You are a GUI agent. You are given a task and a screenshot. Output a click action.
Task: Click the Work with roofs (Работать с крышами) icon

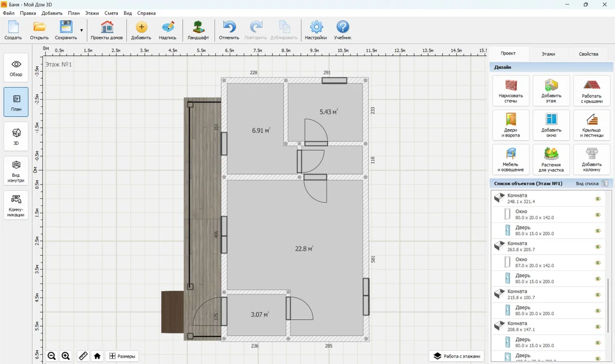click(592, 91)
